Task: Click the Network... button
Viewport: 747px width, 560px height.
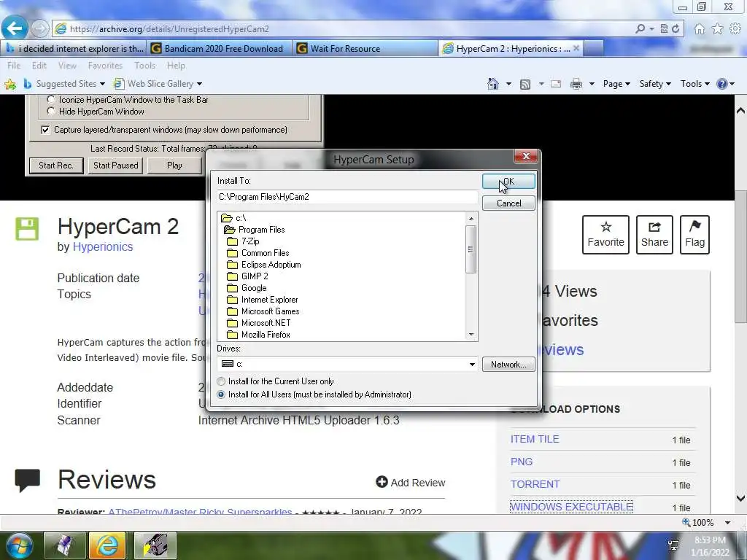Action: [508, 365]
